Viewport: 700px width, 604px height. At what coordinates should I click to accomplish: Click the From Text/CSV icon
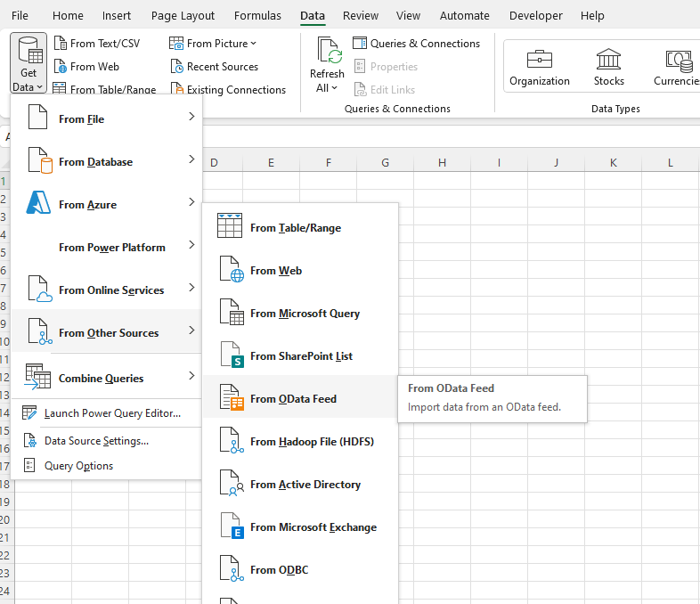pyautogui.click(x=61, y=44)
